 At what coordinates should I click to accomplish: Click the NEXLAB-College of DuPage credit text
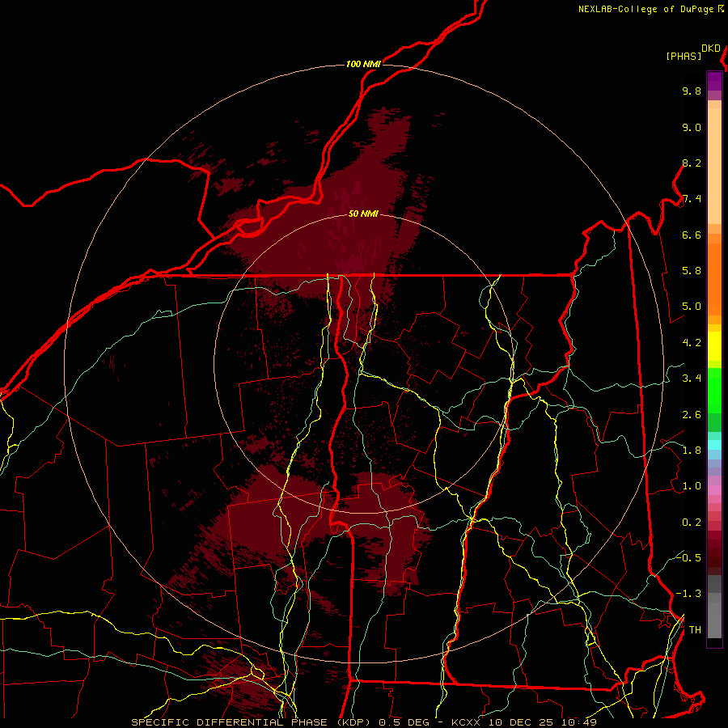click(x=645, y=9)
